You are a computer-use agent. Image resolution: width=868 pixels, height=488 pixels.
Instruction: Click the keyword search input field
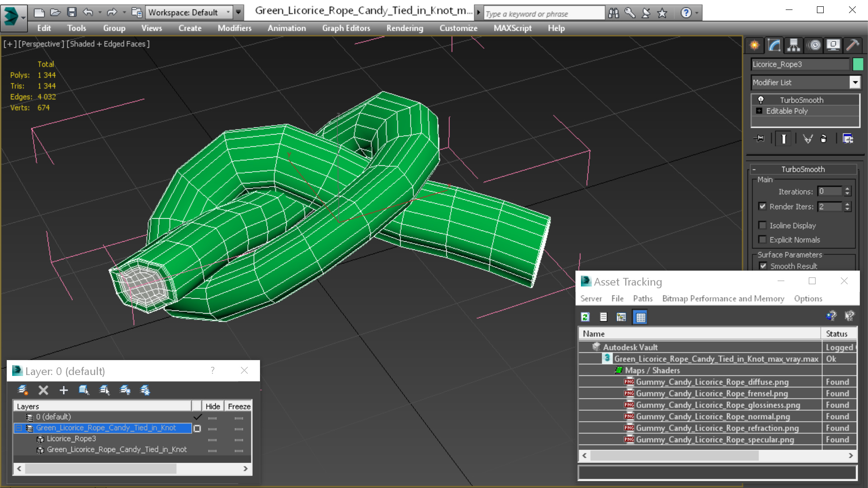pyautogui.click(x=544, y=14)
